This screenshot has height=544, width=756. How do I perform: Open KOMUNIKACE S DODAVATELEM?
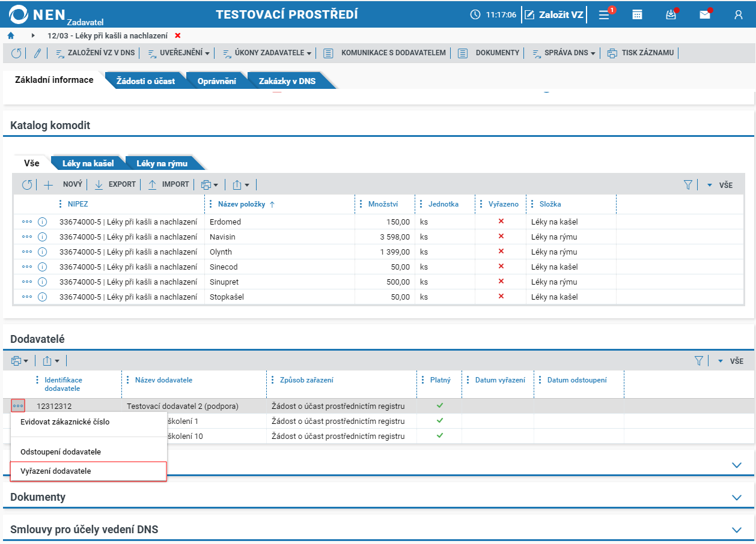click(x=385, y=53)
